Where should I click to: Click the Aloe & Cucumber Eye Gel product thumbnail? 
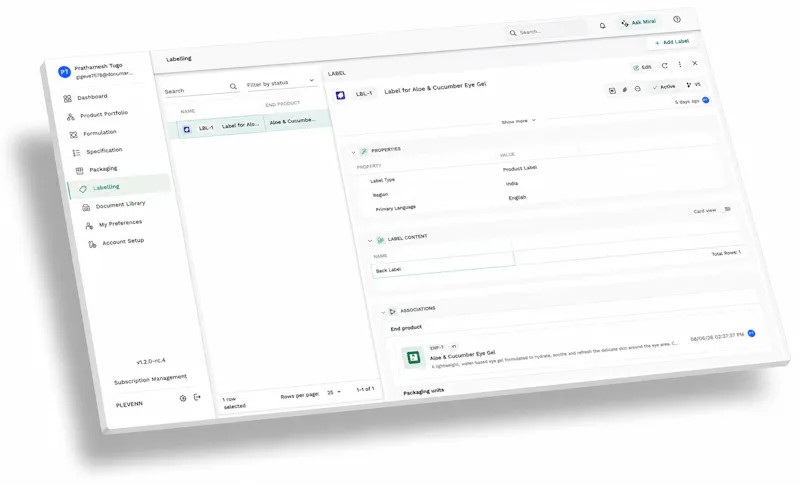[x=412, y=358]
